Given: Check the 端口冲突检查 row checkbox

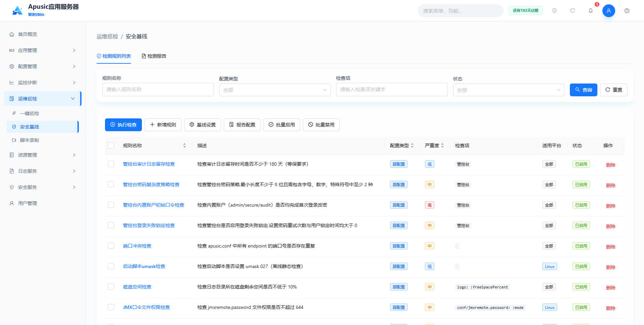Looking at the screenshot, I should click(x=111, y=246).
